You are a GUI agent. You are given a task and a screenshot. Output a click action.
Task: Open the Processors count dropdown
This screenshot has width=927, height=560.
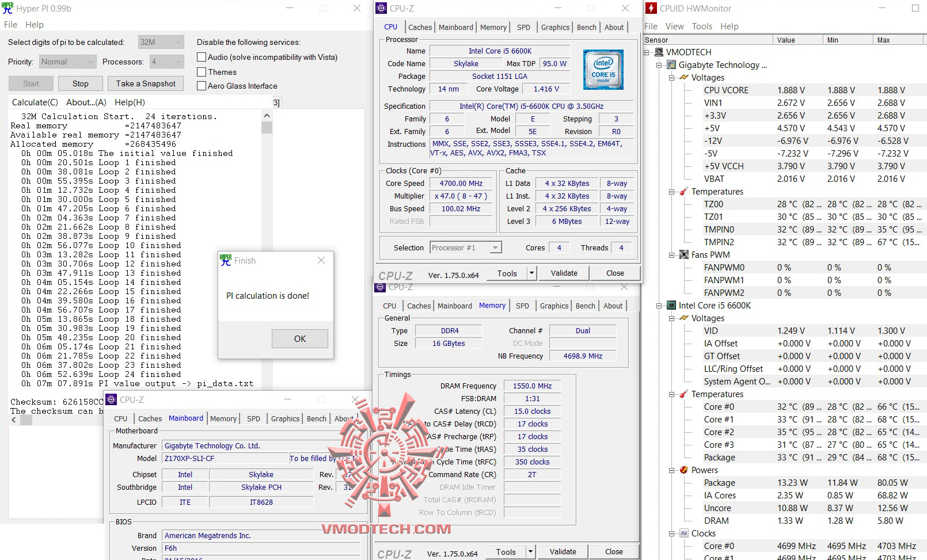coord(166,62)
